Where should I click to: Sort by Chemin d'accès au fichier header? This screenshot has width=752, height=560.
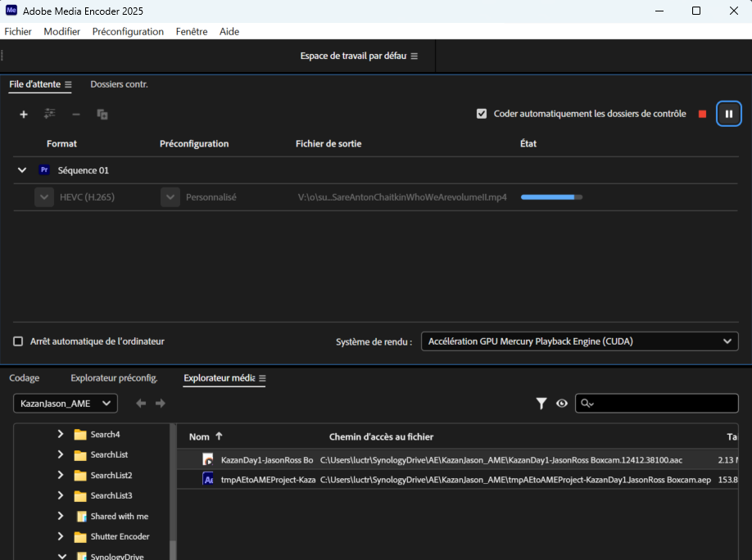point(381,436)
